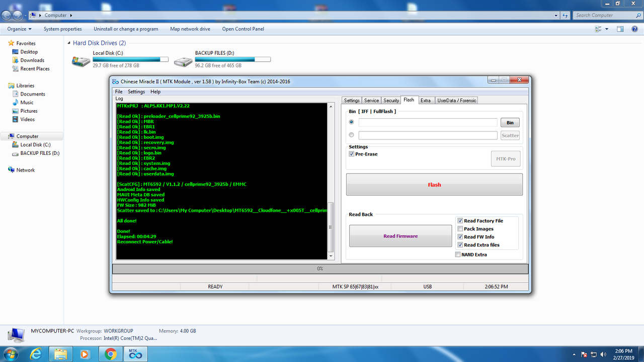Collapse the Hard Disk Drives group
Viewport: 644px width, 362px height.
(x=69, y=43)
